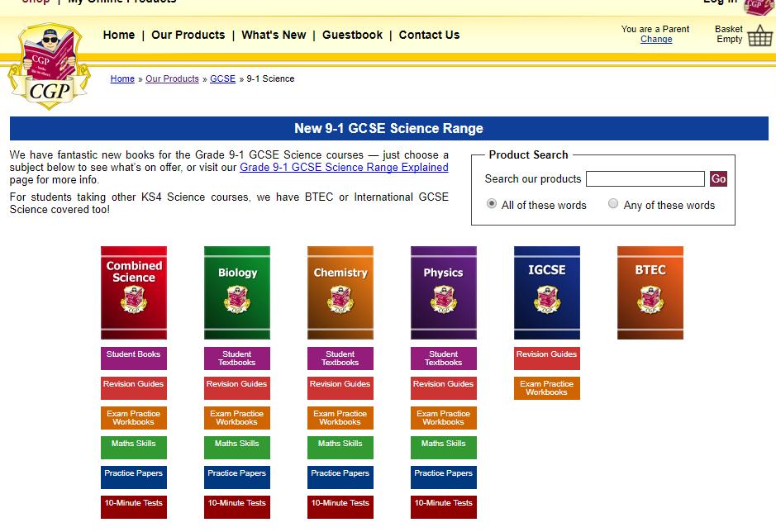Open IGCSE Revision Guides
The width and height of the screenshot is (776, 532).
[547, 359]
